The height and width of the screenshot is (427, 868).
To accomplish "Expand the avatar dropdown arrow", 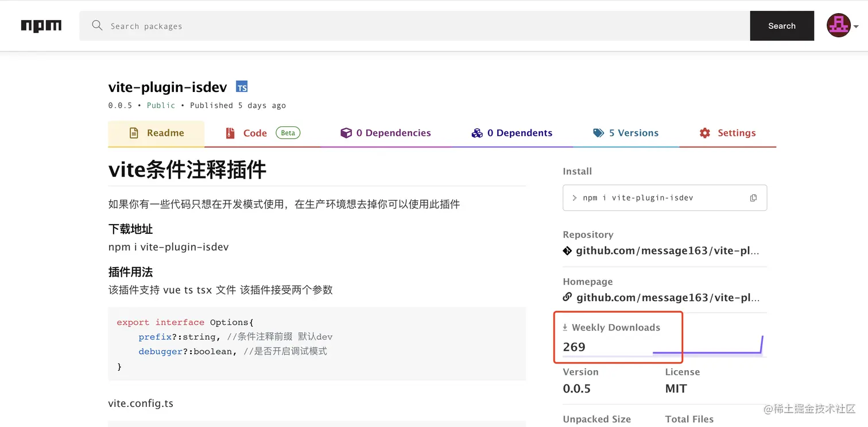I will [856, 26].
